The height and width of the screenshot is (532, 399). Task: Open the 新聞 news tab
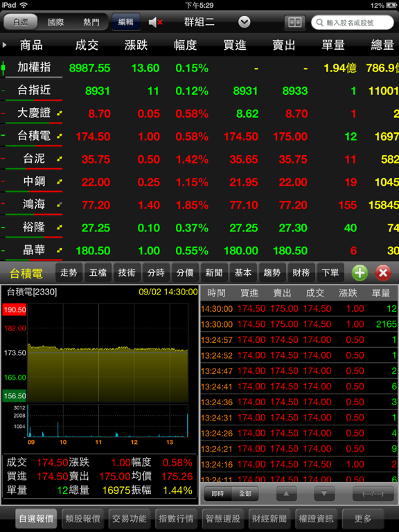[x=214, y=272]
